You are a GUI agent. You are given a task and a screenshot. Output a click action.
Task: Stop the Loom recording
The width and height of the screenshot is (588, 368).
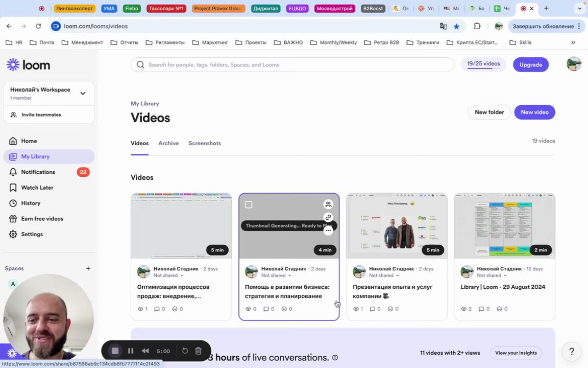(x=115, y=351)
